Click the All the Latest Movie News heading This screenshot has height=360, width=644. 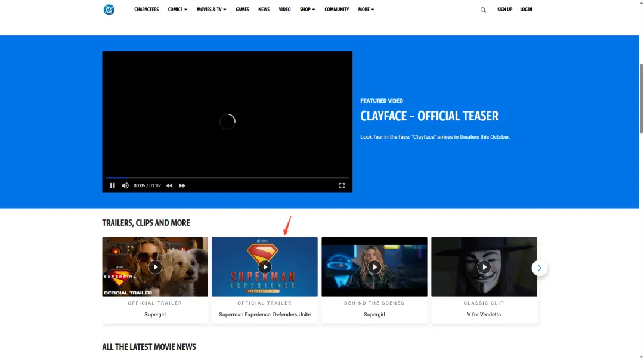coord(149,347)
